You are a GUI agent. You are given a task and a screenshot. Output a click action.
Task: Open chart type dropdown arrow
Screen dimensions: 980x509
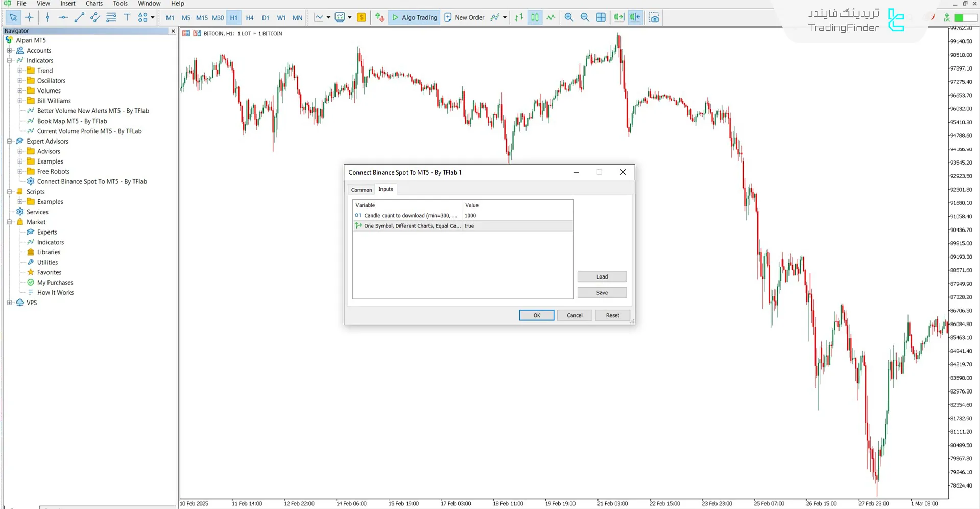click(x=328, y=17)
